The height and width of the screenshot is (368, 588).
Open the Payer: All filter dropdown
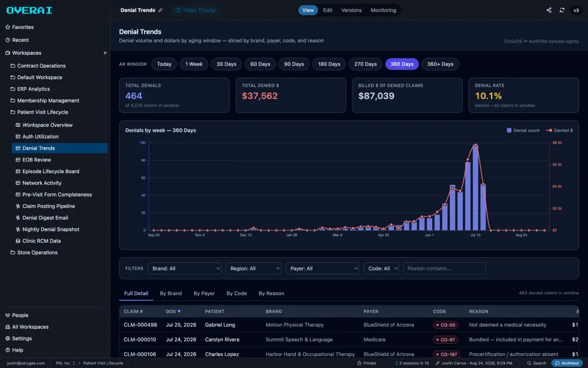pos(322,268)
